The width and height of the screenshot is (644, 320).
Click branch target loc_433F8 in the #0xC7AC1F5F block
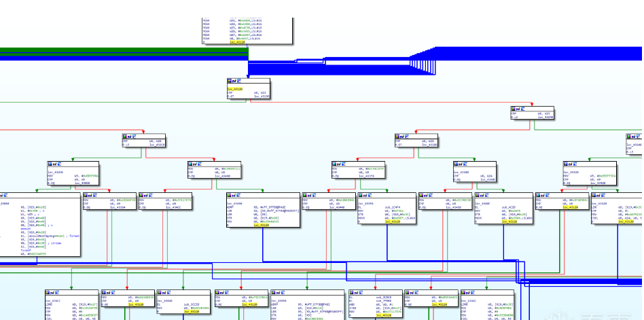pyautogui.click(x=367, y=175)
